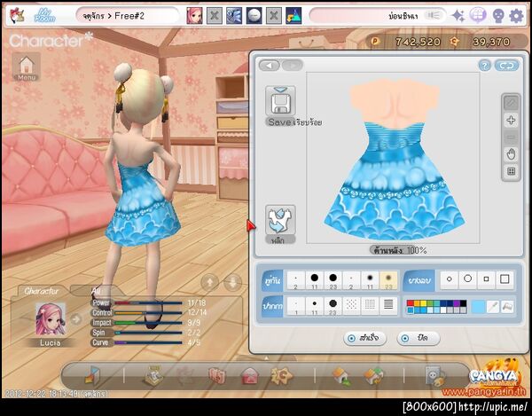This screenshot has width=532, height=416.
Task: Select the golf ball equipment slot
Action: [x=254, y=15]
